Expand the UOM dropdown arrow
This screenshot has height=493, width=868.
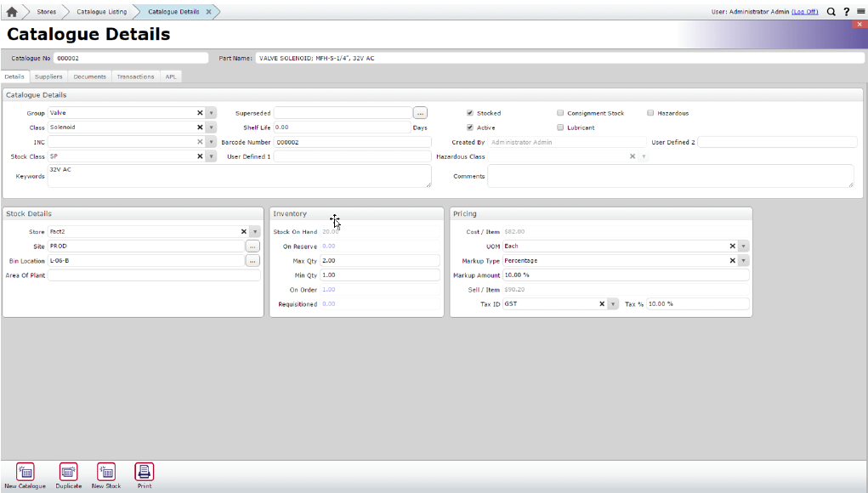(744, 246)
